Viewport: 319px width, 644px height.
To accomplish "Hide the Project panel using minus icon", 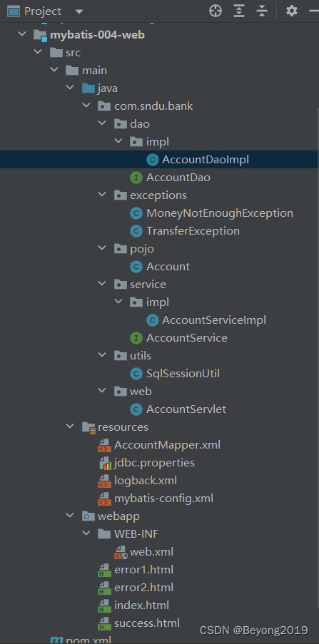I will click(314, 11).
